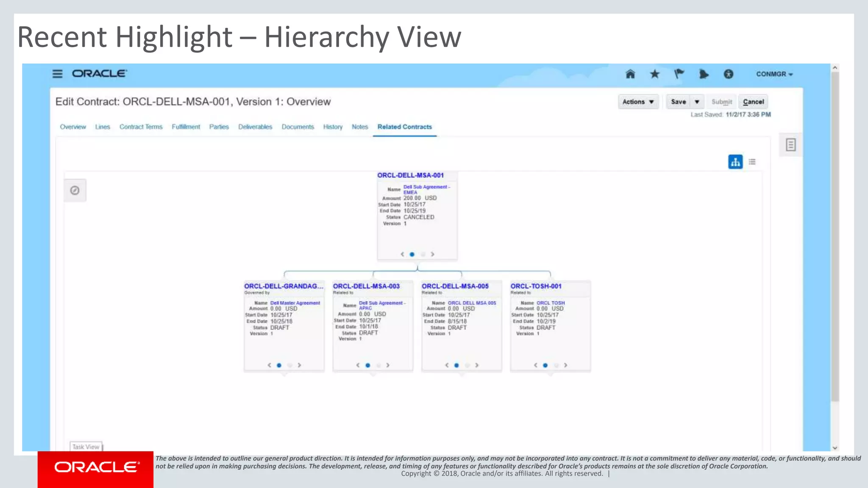Show next panel on ORCL-DELL-MSA-003 card
The width and height of the screenshot is (868, 488).
pyautogui.click(x=388, y=365)
